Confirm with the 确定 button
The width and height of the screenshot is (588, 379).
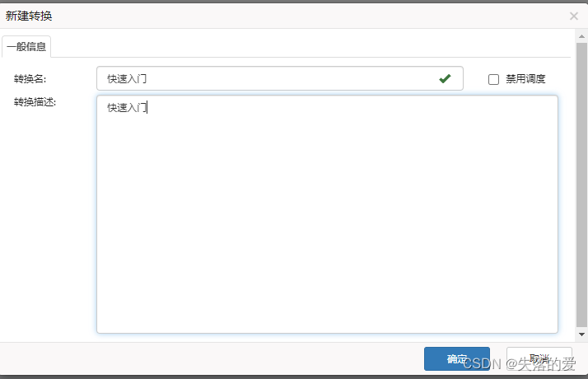coord(457,358)
